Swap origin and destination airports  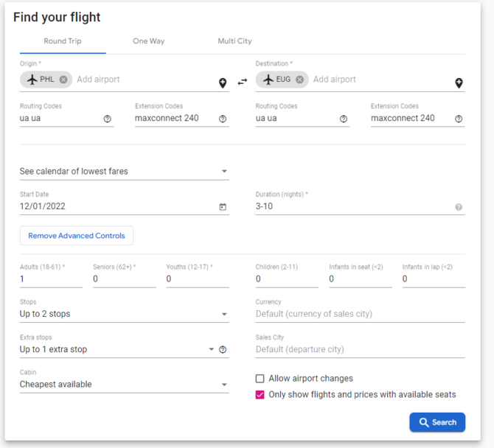[x=242, y=82]
